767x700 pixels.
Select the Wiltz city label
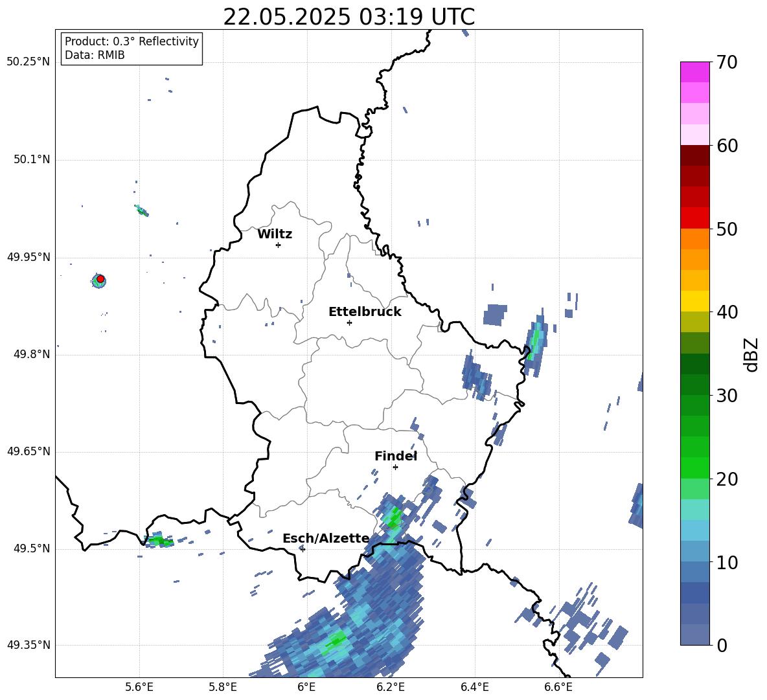point(275,234)
